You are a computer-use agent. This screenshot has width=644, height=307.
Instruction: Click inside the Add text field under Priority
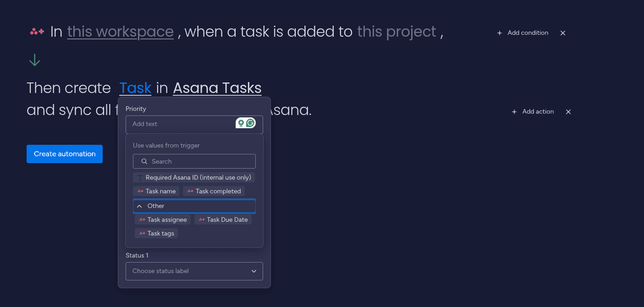tap(183, 124)
